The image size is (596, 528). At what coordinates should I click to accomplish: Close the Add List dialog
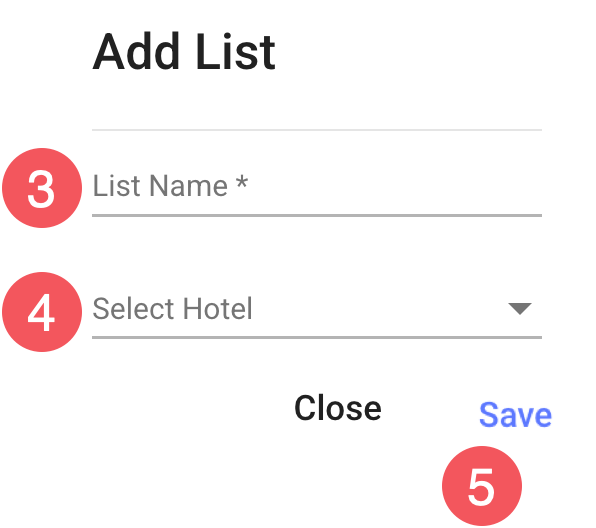(338, 408)
